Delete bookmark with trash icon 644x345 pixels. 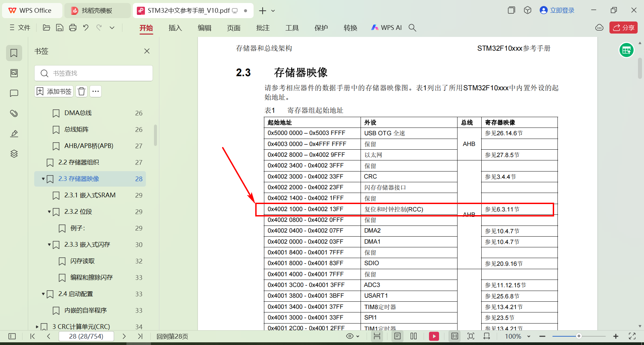click(82, 91)
